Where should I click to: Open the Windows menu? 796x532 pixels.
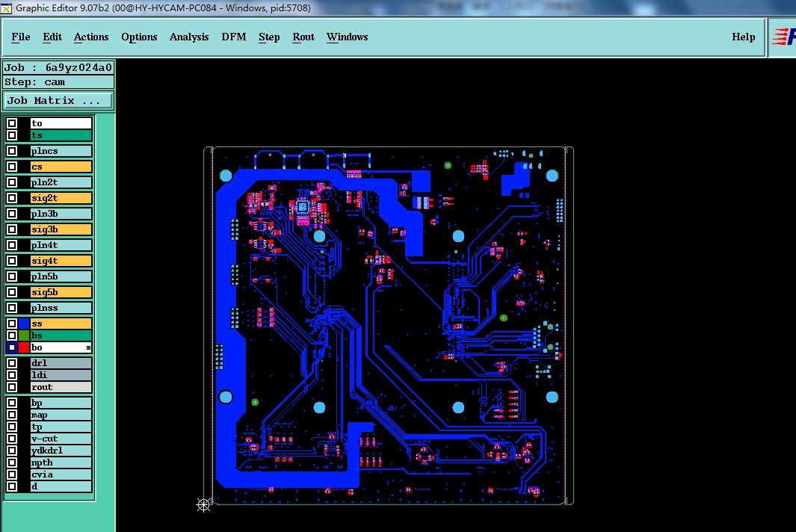[348, 37]
